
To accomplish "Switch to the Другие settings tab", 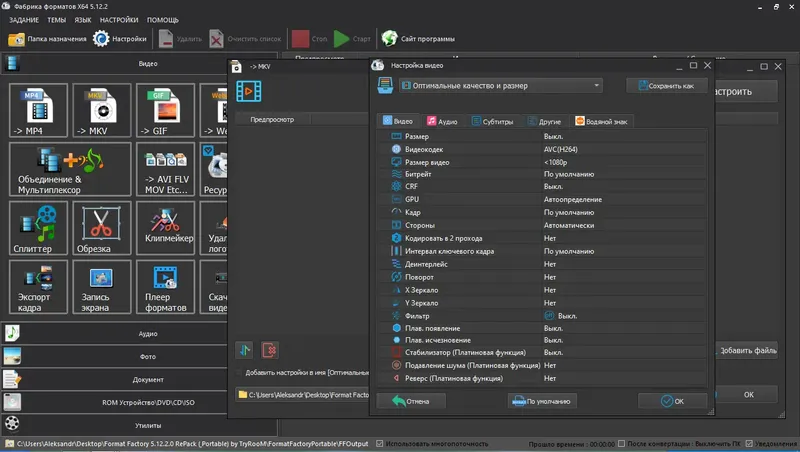I will tap(544, 121).
